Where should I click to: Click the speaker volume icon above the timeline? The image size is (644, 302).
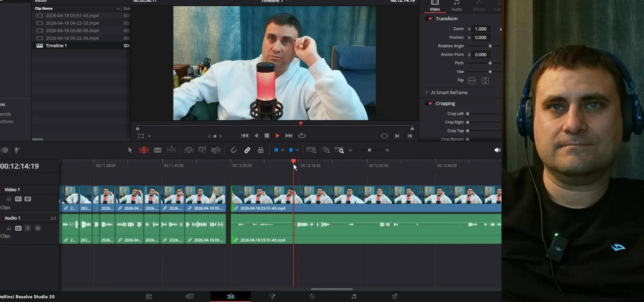click(497, 150)
